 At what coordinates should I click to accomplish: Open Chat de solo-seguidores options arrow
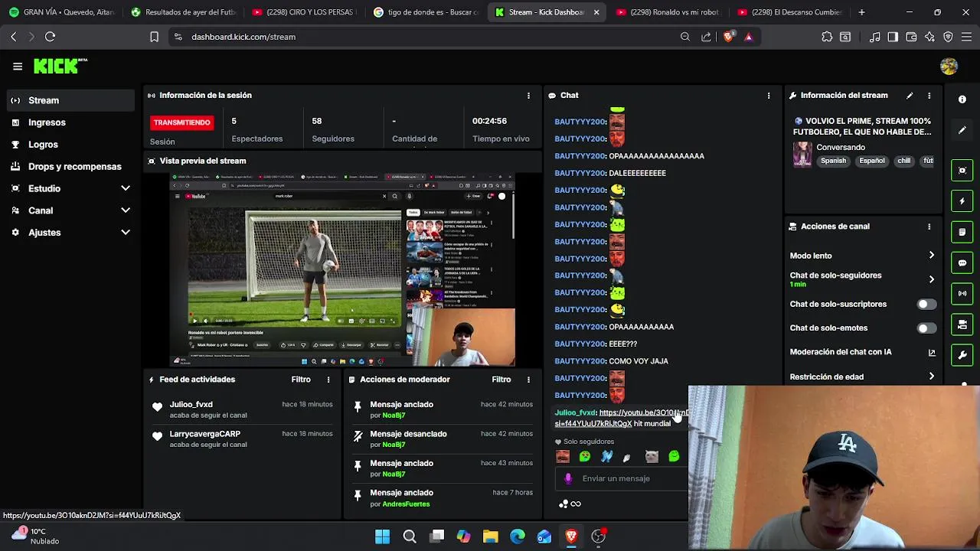coord(932,279)
